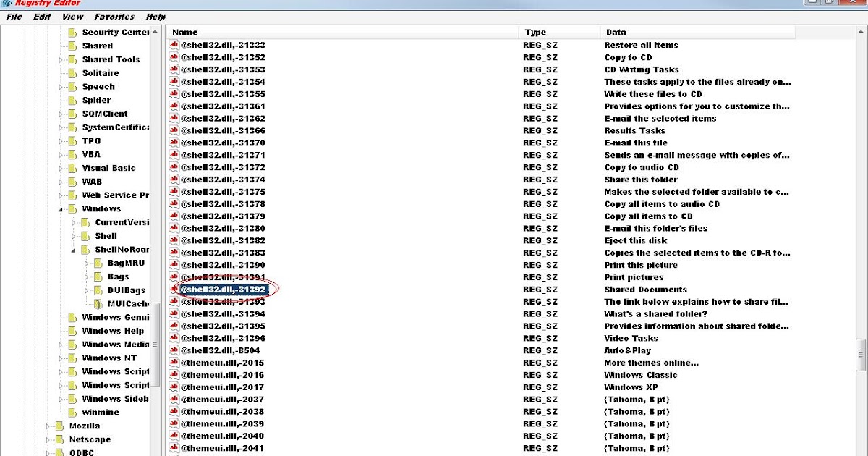Open the View menu
Image resolution: width=868 pixels, height=456 pixels.
[72, 16]
